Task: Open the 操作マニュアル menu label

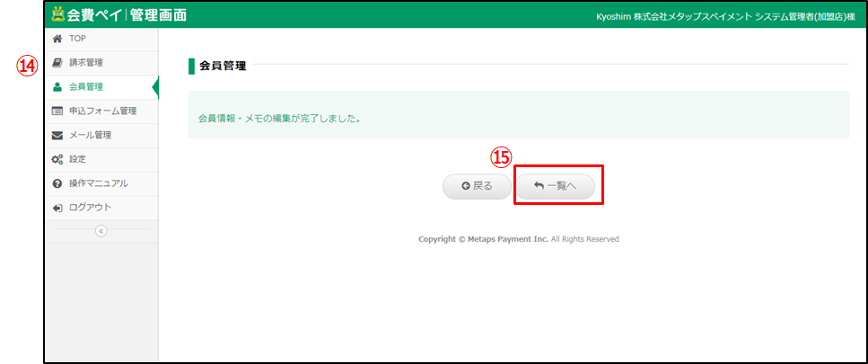Action: click(98, 183)
